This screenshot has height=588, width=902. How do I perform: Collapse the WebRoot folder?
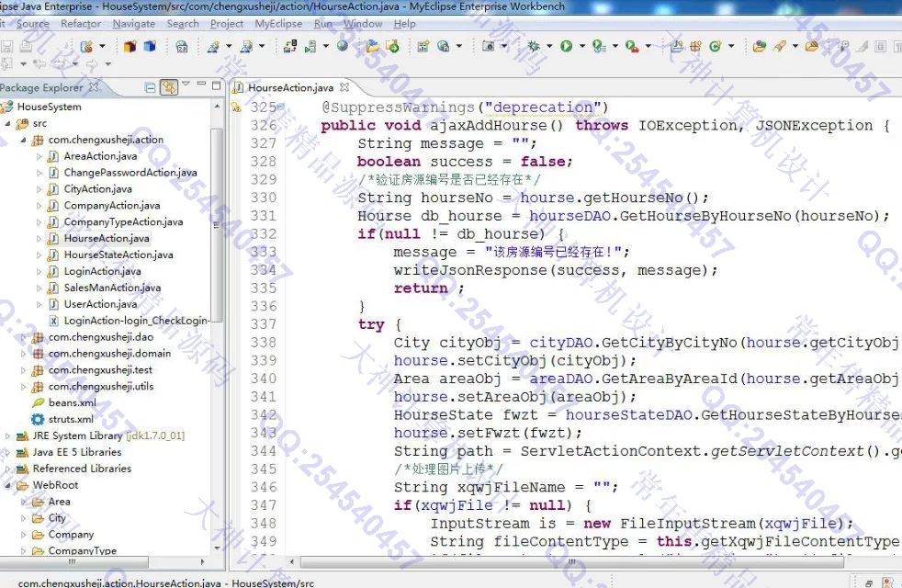7,486
